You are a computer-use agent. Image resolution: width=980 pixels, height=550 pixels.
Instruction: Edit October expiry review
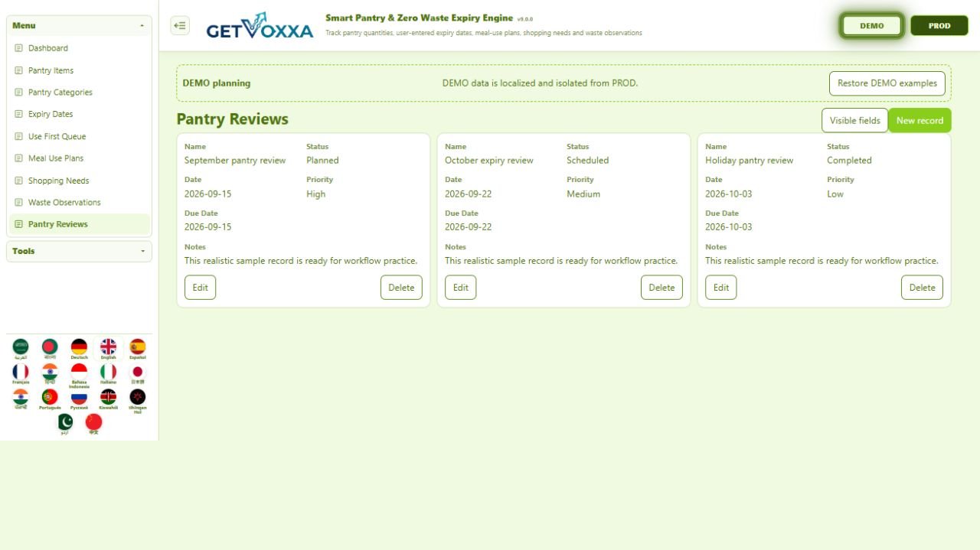coord(460,288)
